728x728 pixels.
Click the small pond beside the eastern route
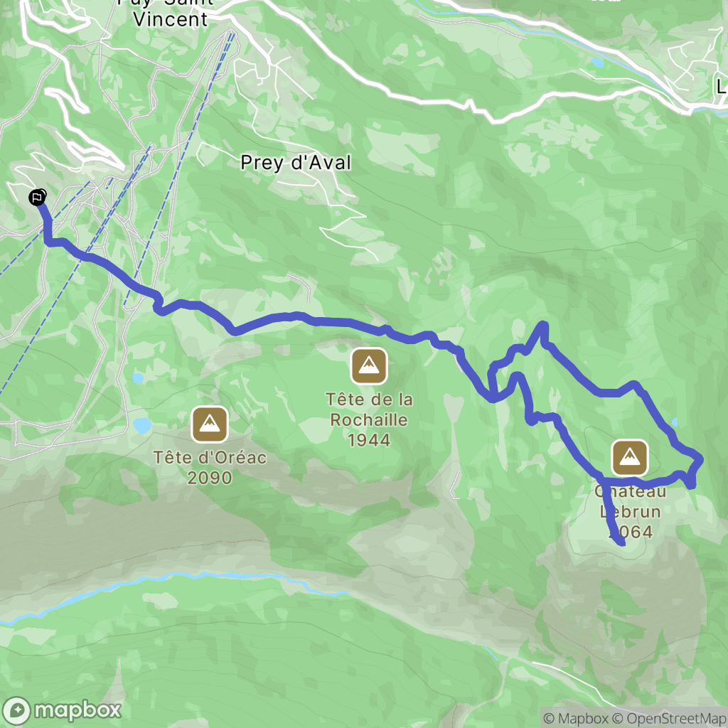click(x=674, y=422)
